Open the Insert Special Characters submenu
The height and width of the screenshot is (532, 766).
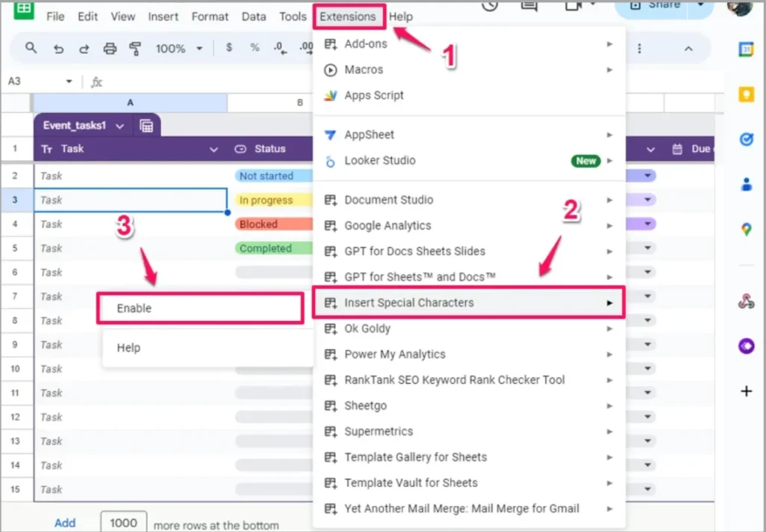click(469, 303)
